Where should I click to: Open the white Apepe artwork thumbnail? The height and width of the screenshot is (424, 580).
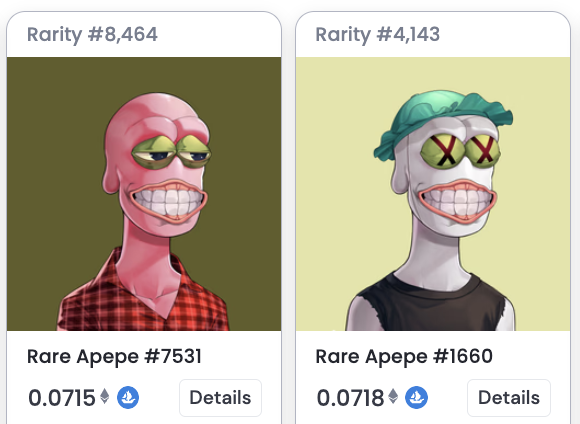433,194
